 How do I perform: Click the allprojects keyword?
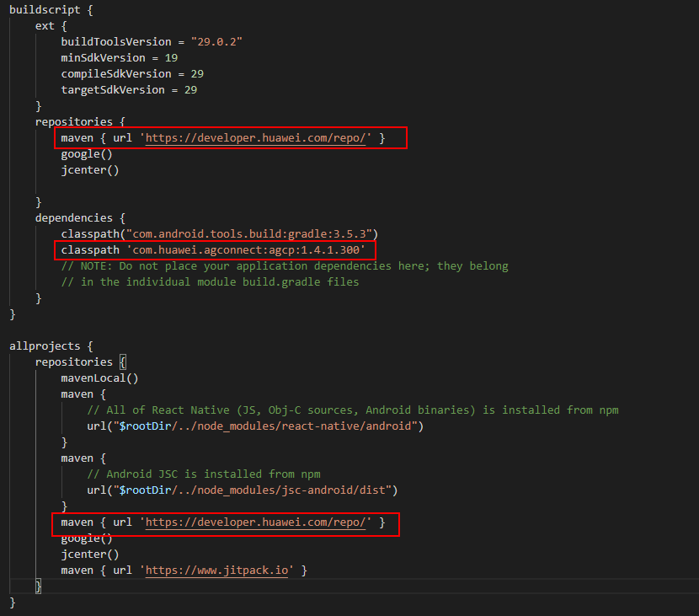click(x=45, y=346)
